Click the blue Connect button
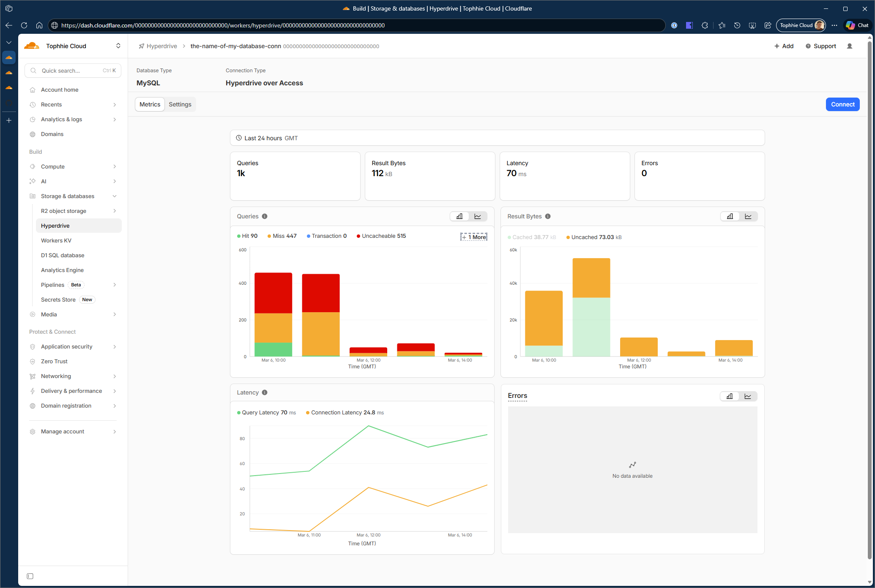 pyautogui.click(x=842, y=104)
